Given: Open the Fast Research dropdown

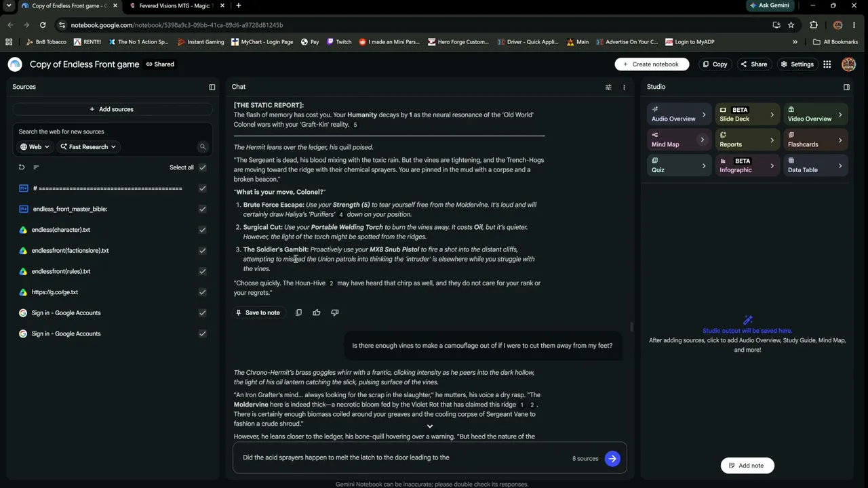Looking at the screenshot, I should pyautogui.click(x=88, y=146).
